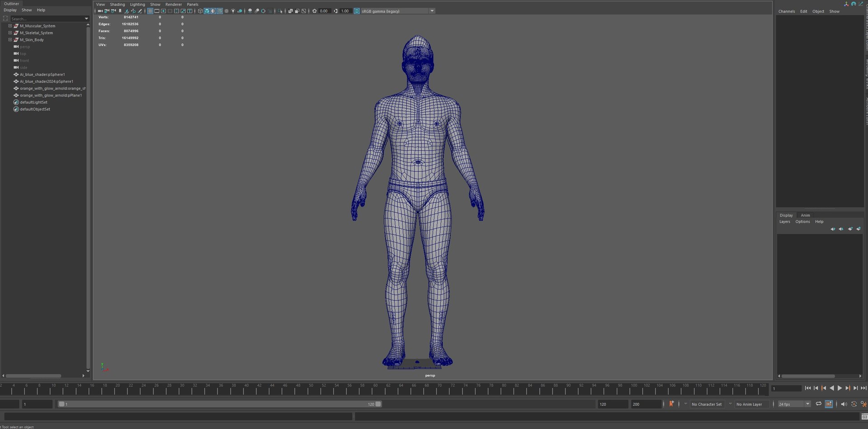Expand the M_Muscular_System node
Screen dimensions: 868x429
tap(10, 26)
